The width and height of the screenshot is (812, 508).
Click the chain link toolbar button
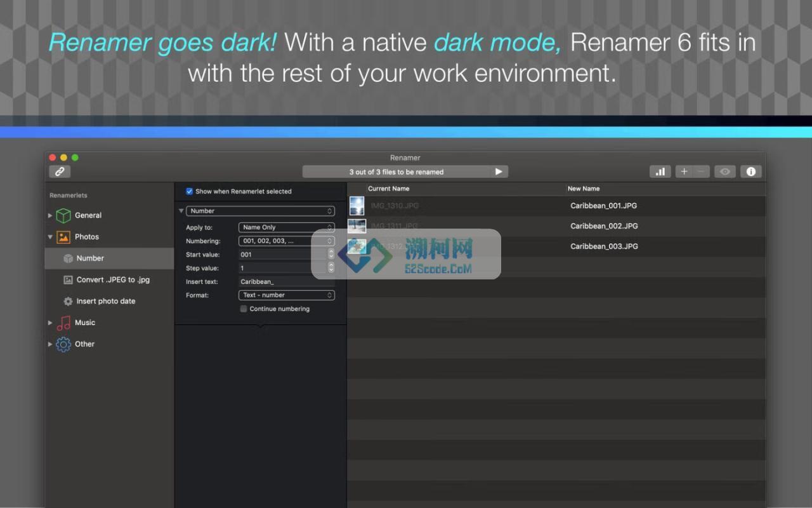(60, 171)
